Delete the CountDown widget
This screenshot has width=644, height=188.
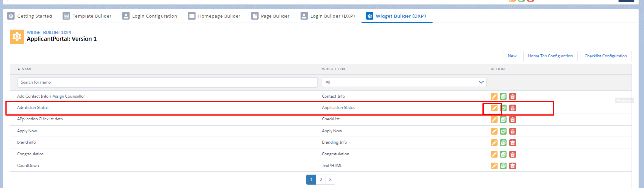[513, 166]
